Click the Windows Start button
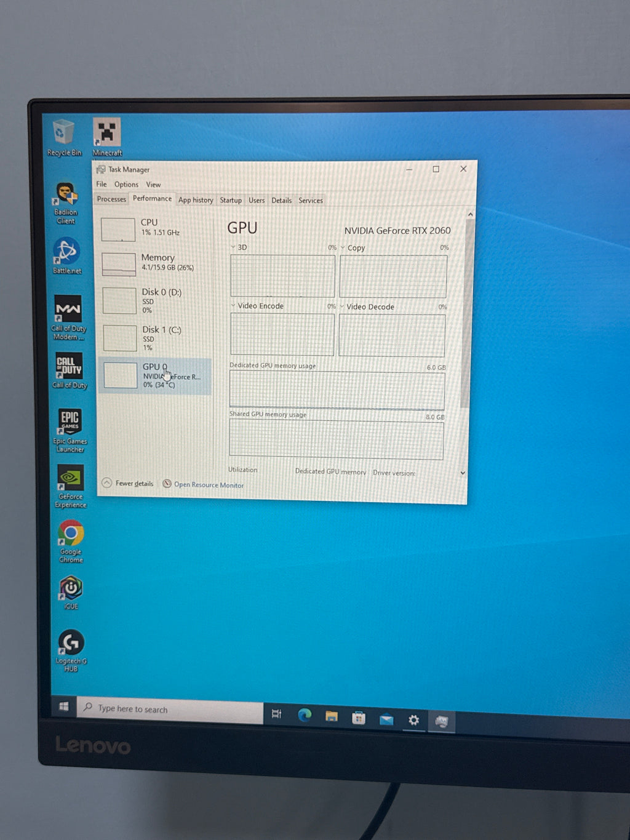Viewport: 630px width, 840px height. tap(64, 706)
